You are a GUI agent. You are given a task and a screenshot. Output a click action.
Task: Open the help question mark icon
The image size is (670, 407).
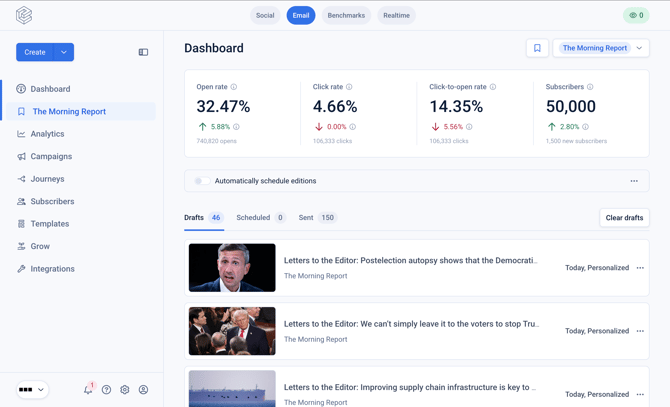106,389
